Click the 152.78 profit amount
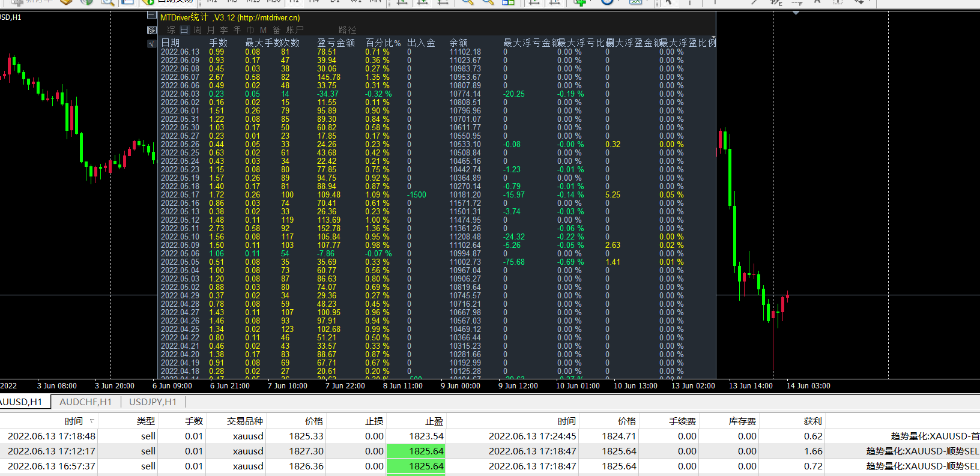980x476 pixels. pyautogui.click(x=329, y=229)
